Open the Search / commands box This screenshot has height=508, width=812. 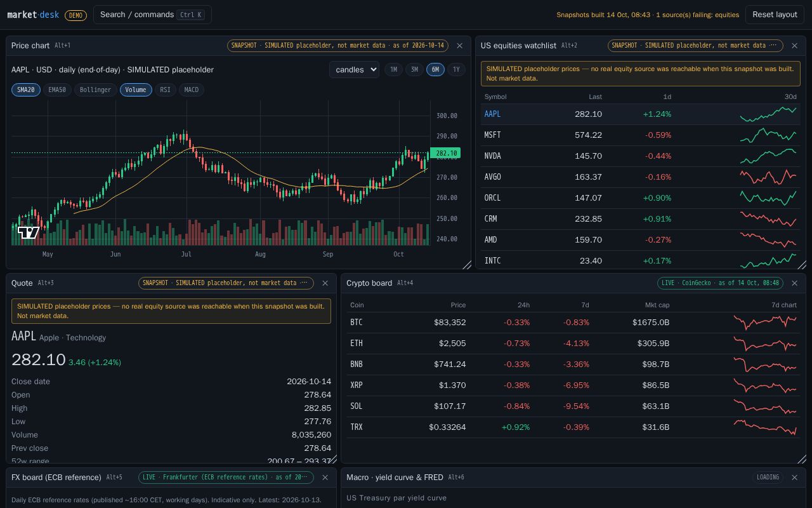[152, 15]
